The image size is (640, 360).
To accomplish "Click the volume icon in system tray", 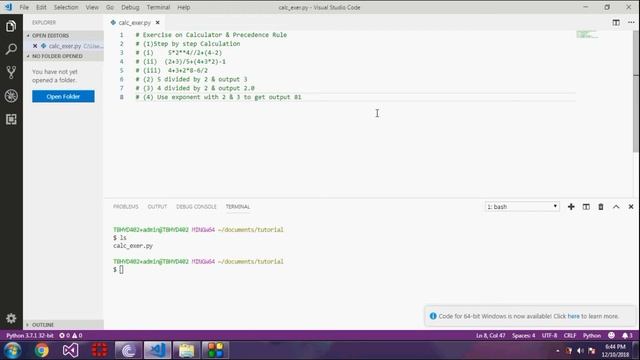I will [580, 351].
